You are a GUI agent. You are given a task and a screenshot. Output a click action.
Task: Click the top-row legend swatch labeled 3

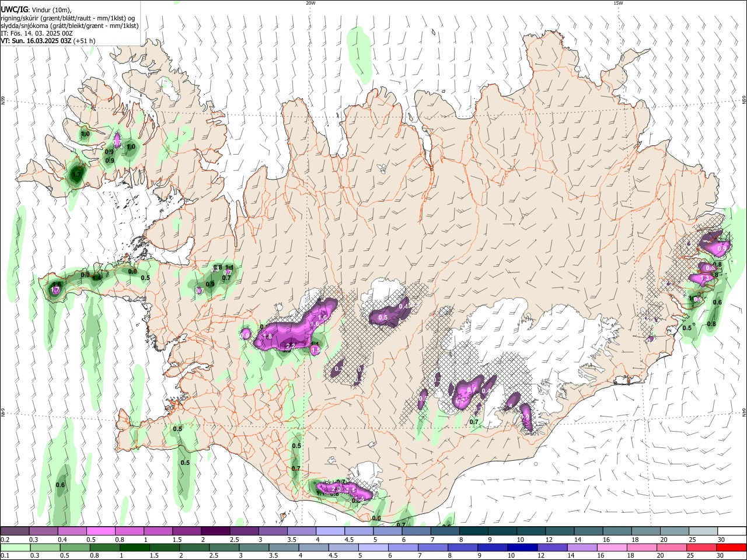coord(272,531)
